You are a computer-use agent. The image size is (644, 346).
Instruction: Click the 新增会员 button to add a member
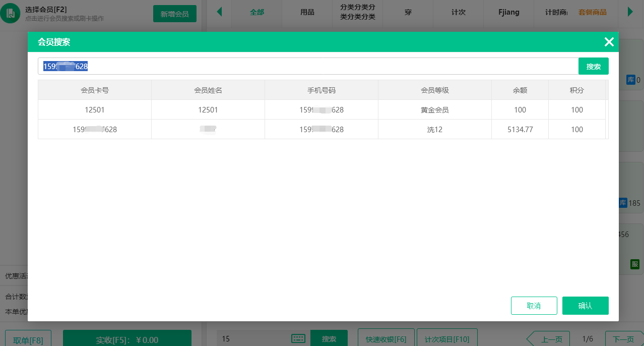point(174,14)
